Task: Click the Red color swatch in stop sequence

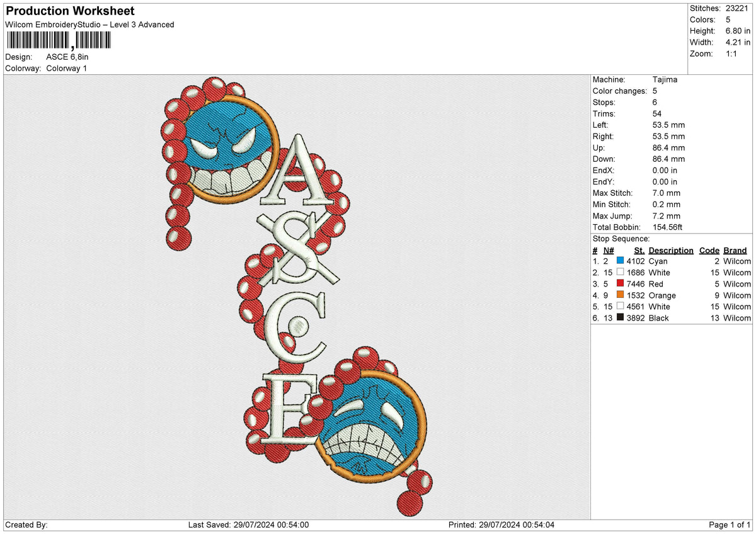Action: (x=621, y=284)
